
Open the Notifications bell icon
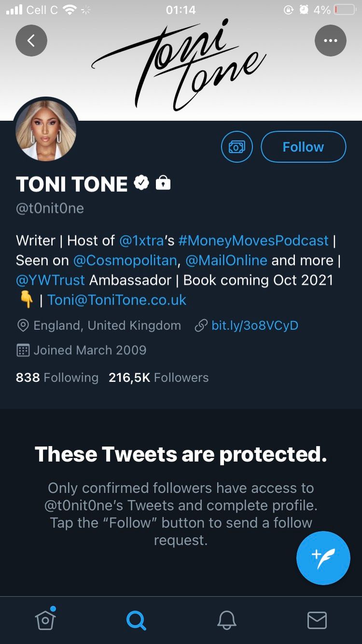[x=226, y=619]
